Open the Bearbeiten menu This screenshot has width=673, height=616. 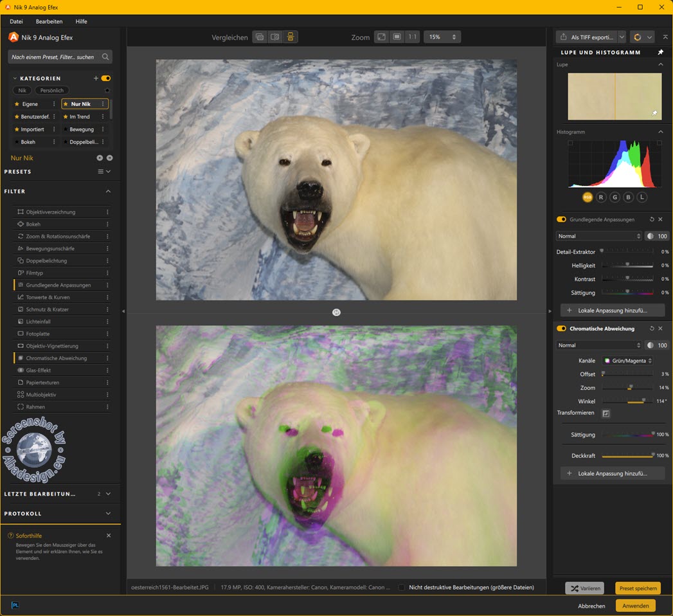[x=49, y=21]
